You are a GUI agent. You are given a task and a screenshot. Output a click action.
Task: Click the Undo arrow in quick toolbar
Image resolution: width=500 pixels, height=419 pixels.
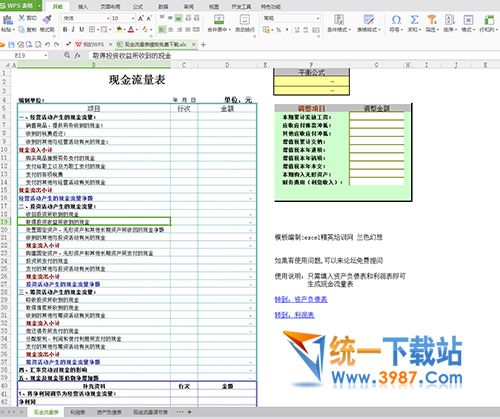[47, 44]
